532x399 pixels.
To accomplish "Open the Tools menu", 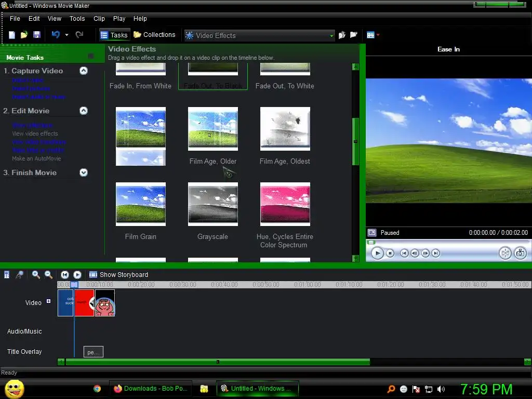I will pos(77,19).
